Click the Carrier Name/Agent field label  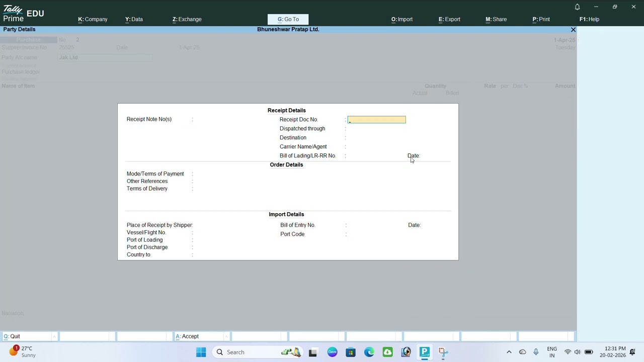[303, 147]
